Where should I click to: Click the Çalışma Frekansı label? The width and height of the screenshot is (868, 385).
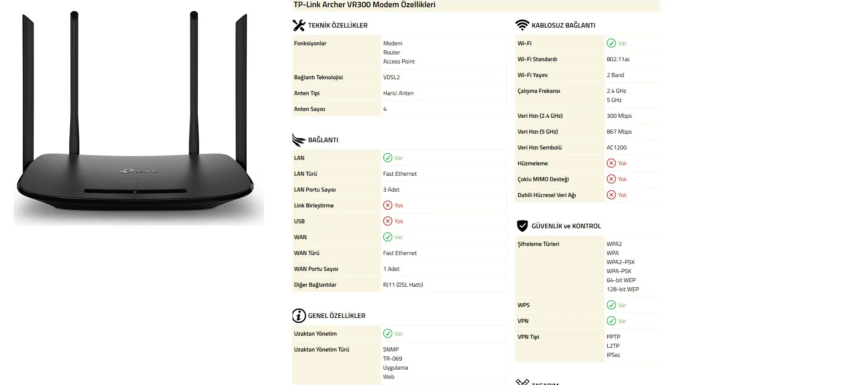pyautogui.click(x=539, y=91)
